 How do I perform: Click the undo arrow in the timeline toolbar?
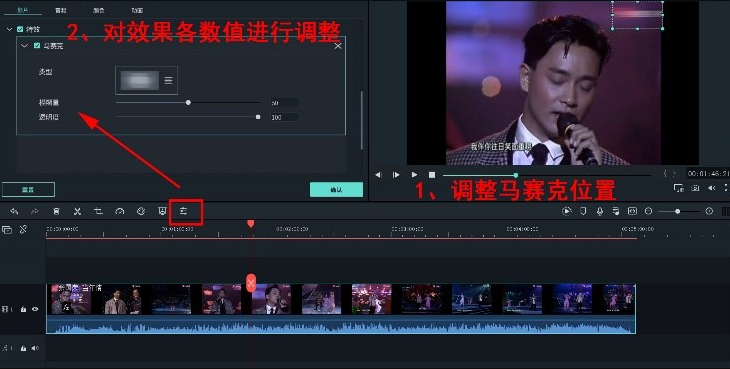pyautogui.click(x=14, y=211)
